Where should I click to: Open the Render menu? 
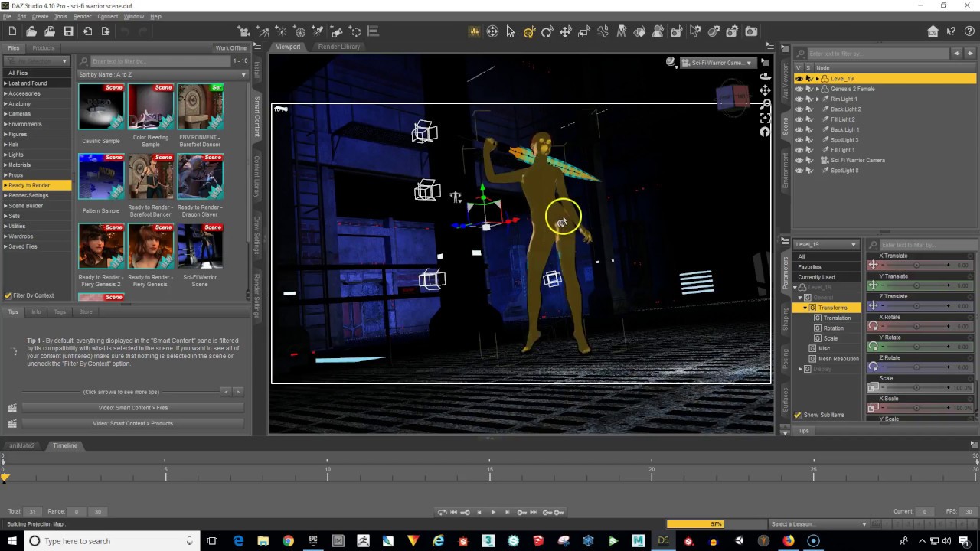82,16
